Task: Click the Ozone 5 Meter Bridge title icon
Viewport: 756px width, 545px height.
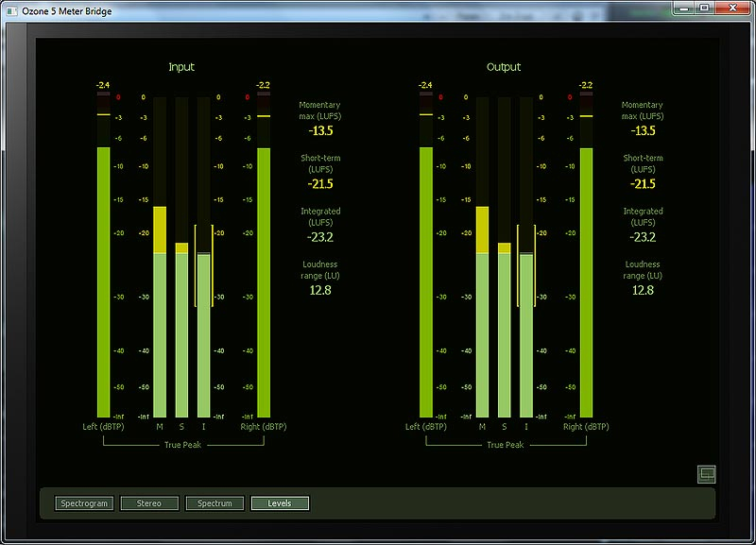Action: 11,9
